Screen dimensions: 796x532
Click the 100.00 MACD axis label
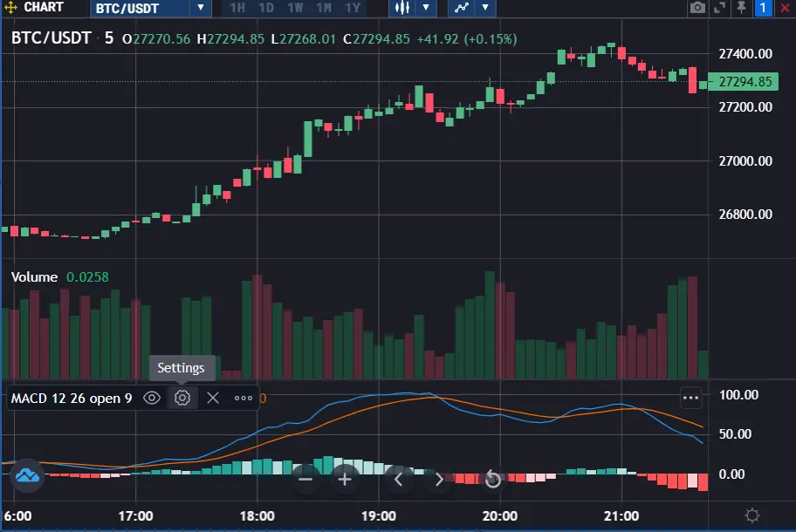738,395
